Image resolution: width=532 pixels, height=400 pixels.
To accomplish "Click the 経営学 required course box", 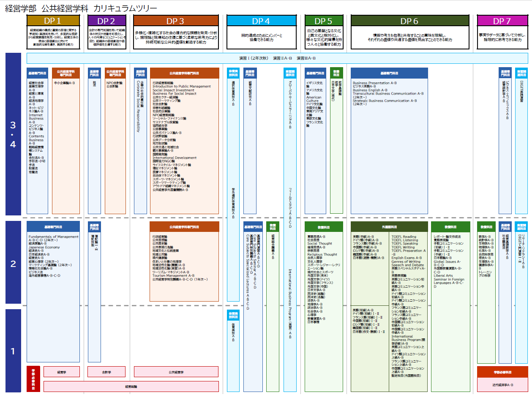I will [x=62, y=372].
